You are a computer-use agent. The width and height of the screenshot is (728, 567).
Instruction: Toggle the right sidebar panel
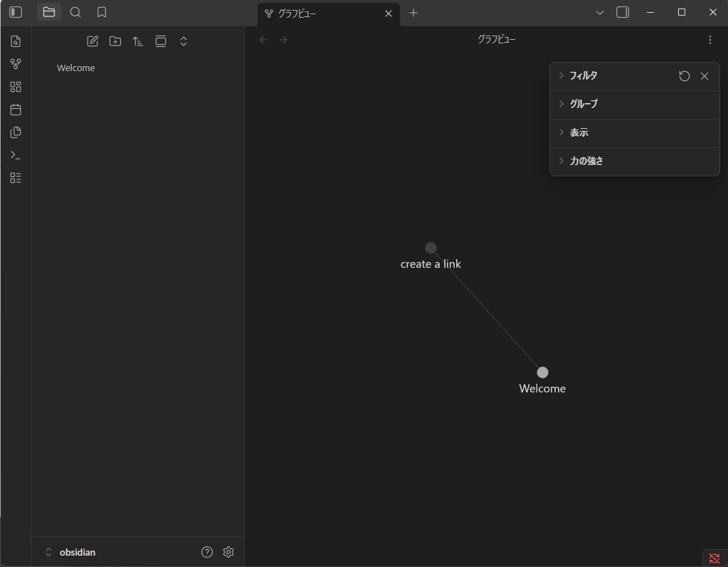[x=623, y=12]
